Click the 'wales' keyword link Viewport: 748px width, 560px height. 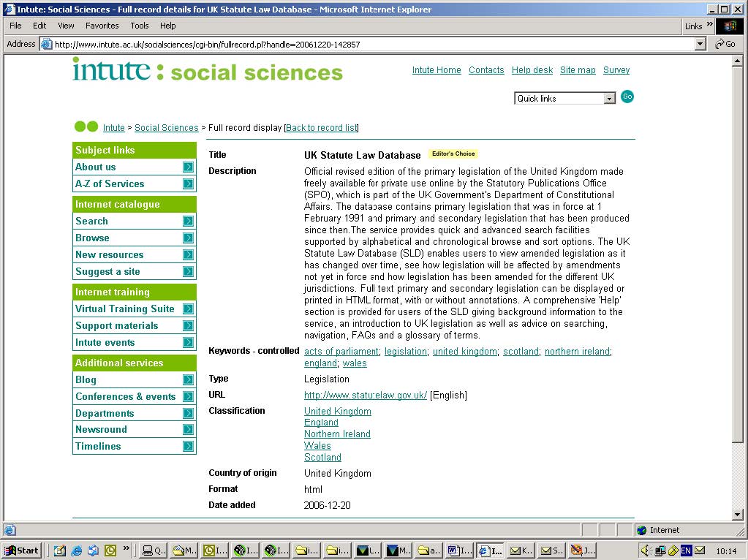coord(355,363)
